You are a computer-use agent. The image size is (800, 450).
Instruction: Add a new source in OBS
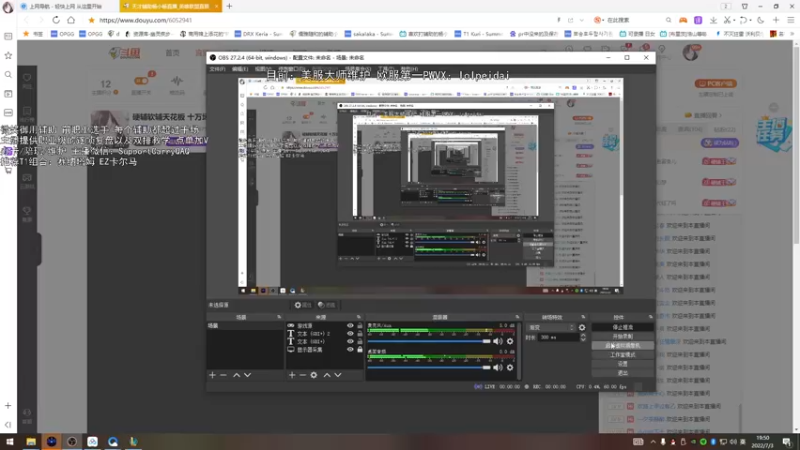point(292,375)
